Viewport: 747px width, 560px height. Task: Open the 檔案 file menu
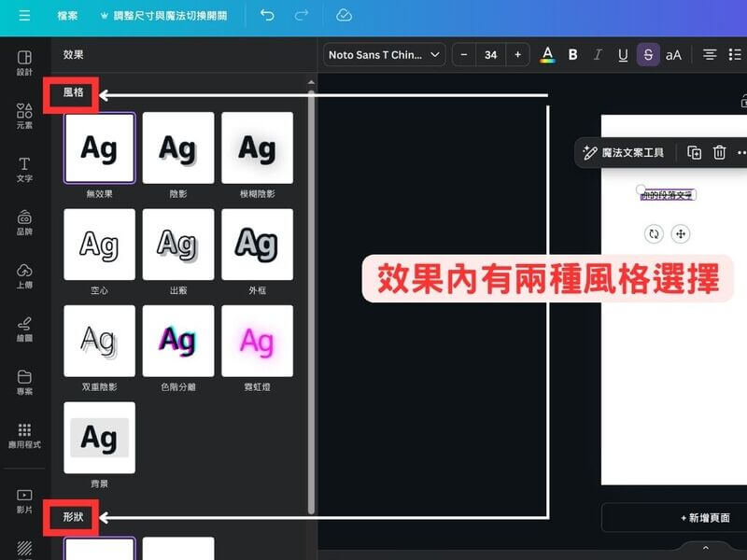click(67, 16)
